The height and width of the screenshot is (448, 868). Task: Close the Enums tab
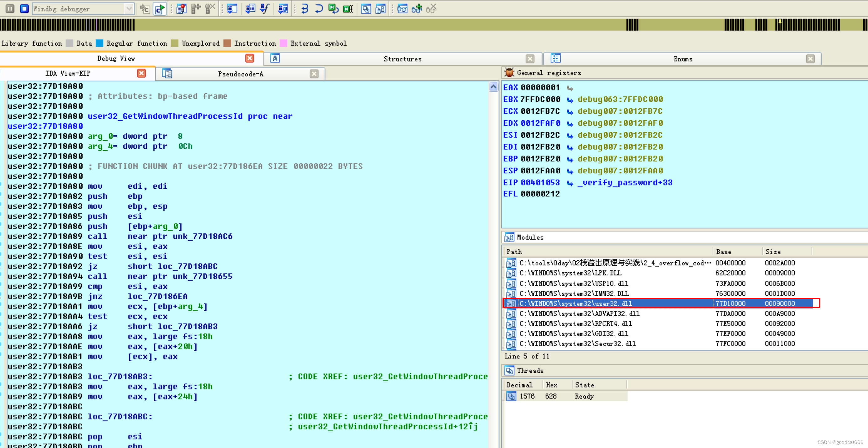coord(810,59)
